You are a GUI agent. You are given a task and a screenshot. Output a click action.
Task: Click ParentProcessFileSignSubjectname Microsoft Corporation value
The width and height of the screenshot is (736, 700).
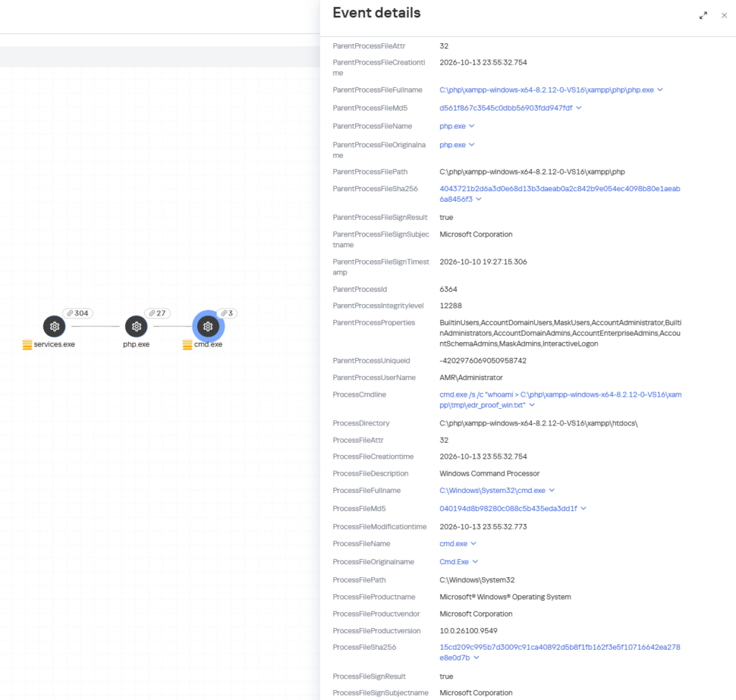coord(476,234)
